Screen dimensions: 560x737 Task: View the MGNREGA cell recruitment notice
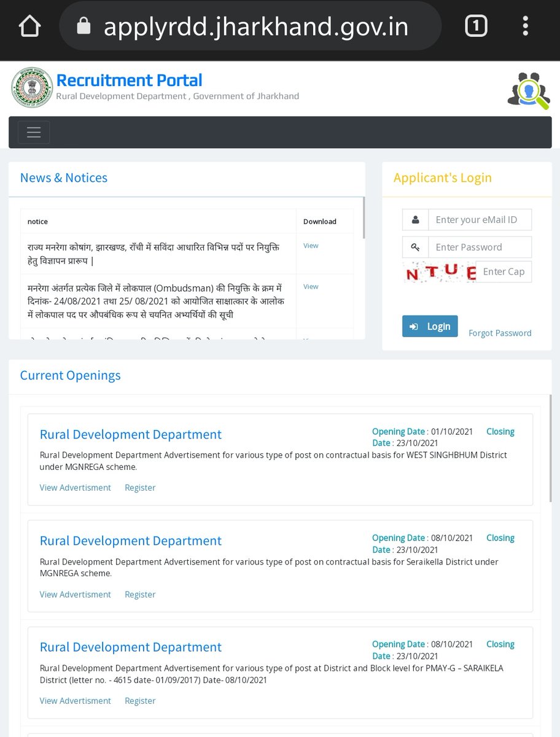(x=311, y=245)
